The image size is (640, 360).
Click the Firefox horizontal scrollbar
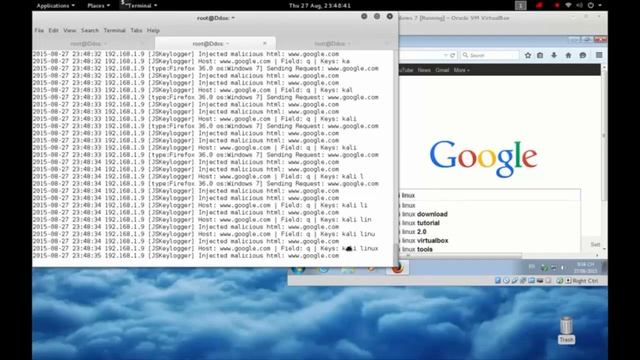(x=461, y=256)
